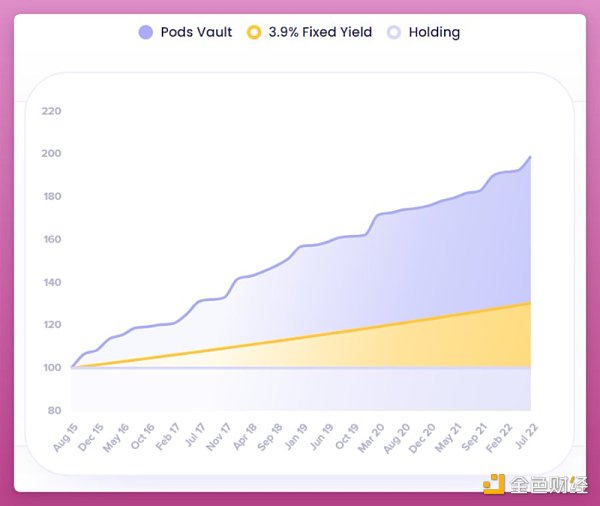Click the 220 y-axis value label
600x506 pixels.
51,110
